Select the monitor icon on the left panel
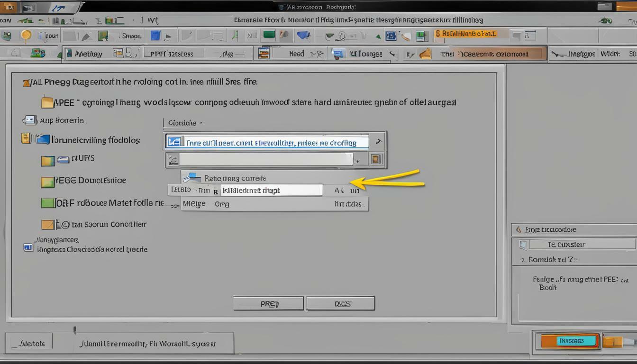 [x=28, y=120]
